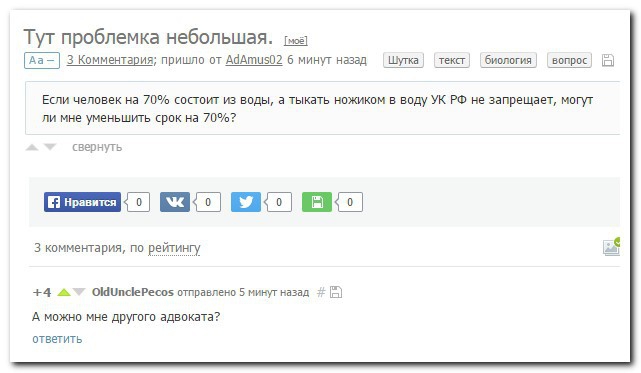Image resolution: width=641 pixels, height=373 pixels.
Task: Share the post via the Twitter bird icon
Action: tap(246, 202)
